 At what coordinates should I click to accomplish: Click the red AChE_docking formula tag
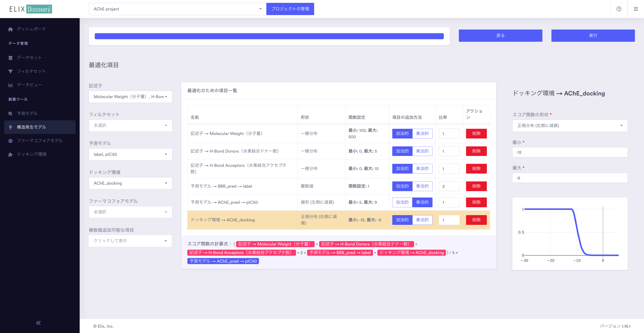tap(412, 253)
